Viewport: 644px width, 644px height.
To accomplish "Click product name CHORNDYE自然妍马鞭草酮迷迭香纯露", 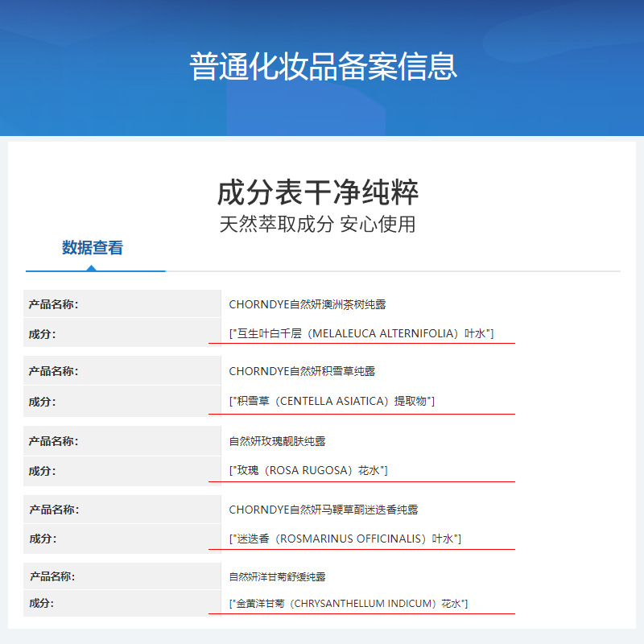I will [x=324, y=510].
